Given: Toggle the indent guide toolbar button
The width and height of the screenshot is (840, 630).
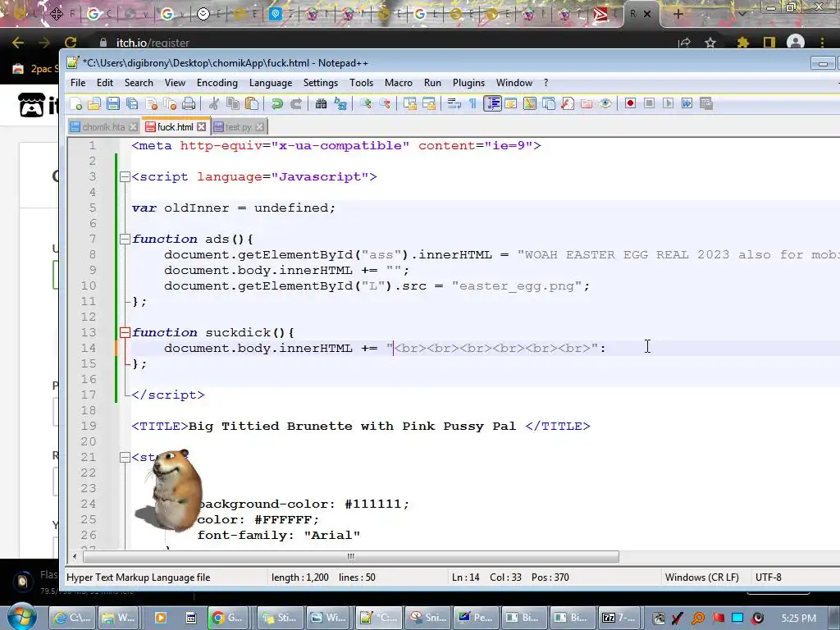Looking at the screenshot, I should (492, 103).
